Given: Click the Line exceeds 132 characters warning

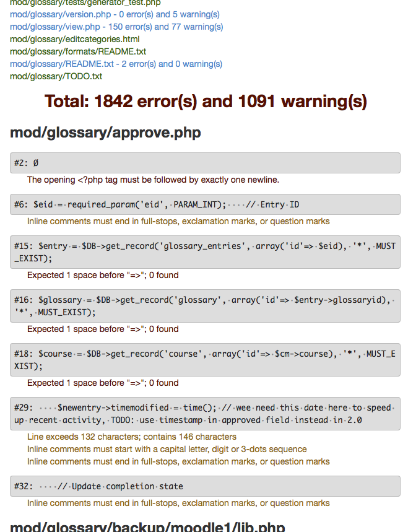Looking at the screenshot, I should tap(132, 437).
